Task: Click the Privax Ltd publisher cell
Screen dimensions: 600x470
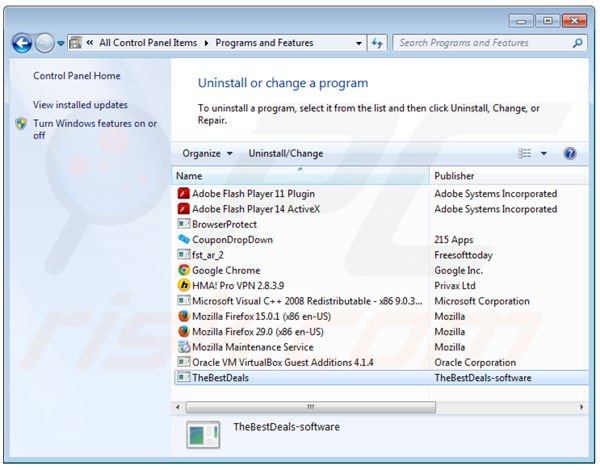Action: coord(455,286)
